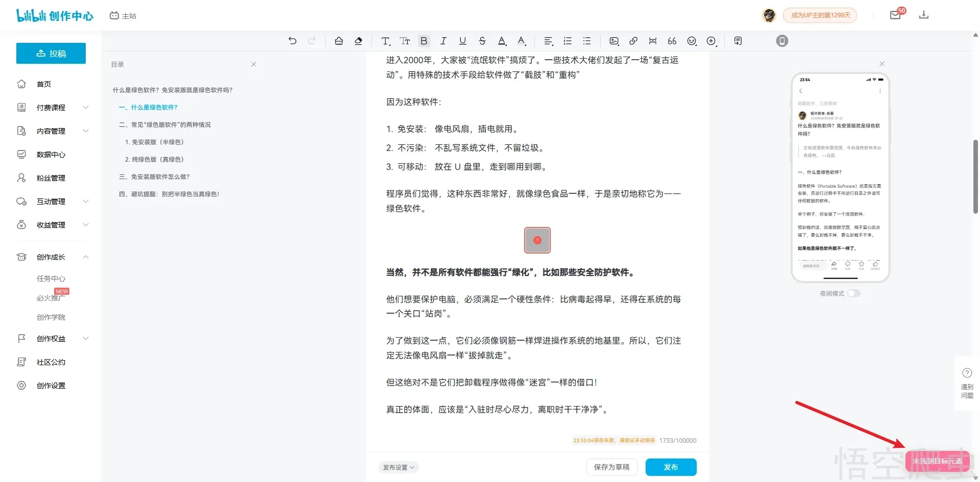Image resolution: width=980 pixels, height=482 pixels.
Task: Toggle the mobile preview phone icon
Action: 782,41
